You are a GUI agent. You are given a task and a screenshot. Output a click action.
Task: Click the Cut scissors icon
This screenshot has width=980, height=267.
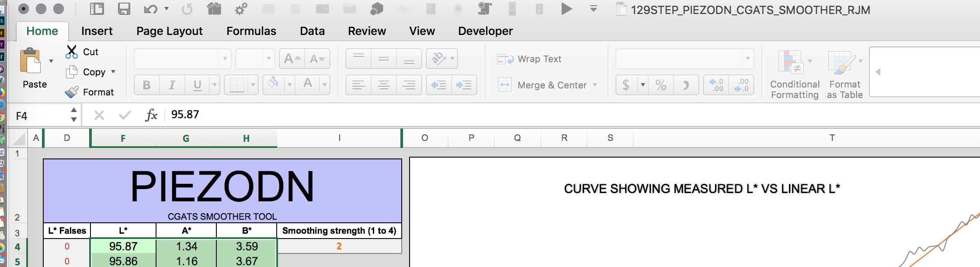coord(71,52)
